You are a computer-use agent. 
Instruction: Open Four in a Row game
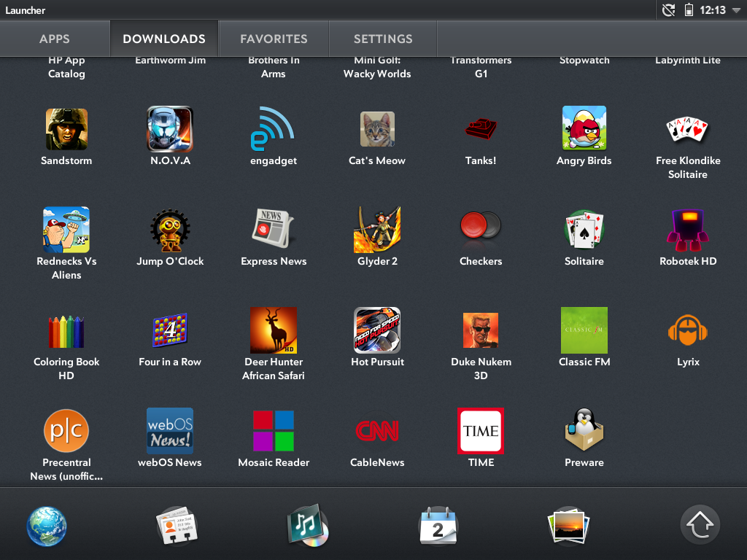[170, 330]
